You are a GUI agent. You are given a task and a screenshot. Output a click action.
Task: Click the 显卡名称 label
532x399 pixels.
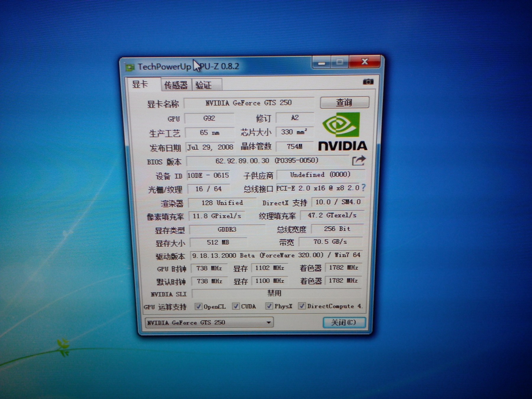coord(163,104)
